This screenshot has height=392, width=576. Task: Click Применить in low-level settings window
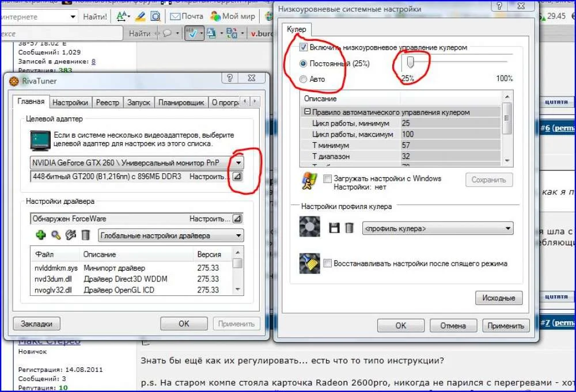tap(506, 325)
